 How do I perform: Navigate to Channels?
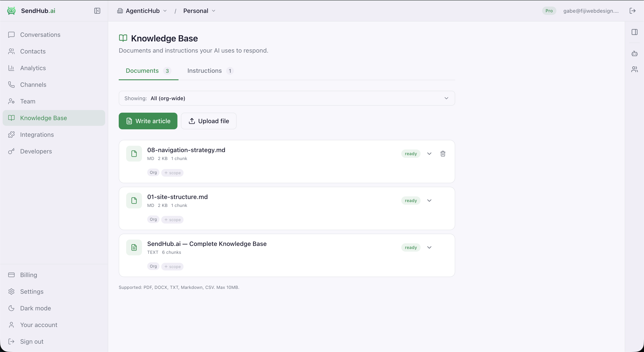[x=54, y=85]
